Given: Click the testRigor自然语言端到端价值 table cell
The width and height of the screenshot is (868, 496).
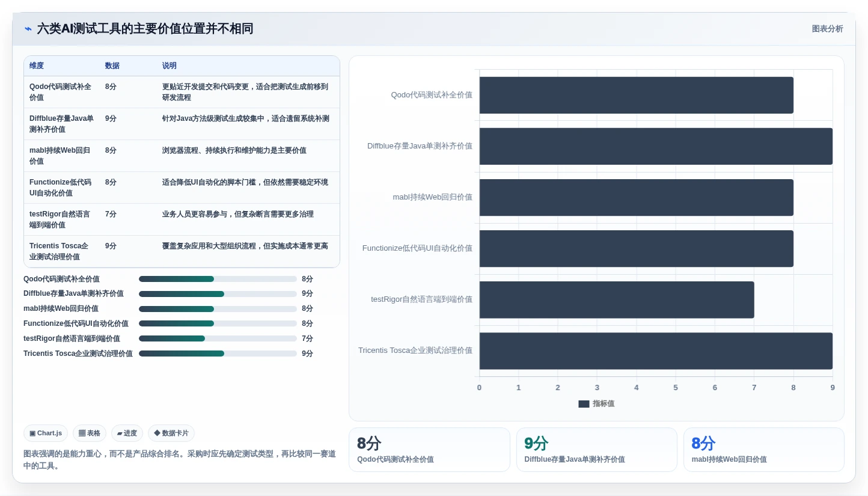Looking at the screenshot, I should coord(61,219).
